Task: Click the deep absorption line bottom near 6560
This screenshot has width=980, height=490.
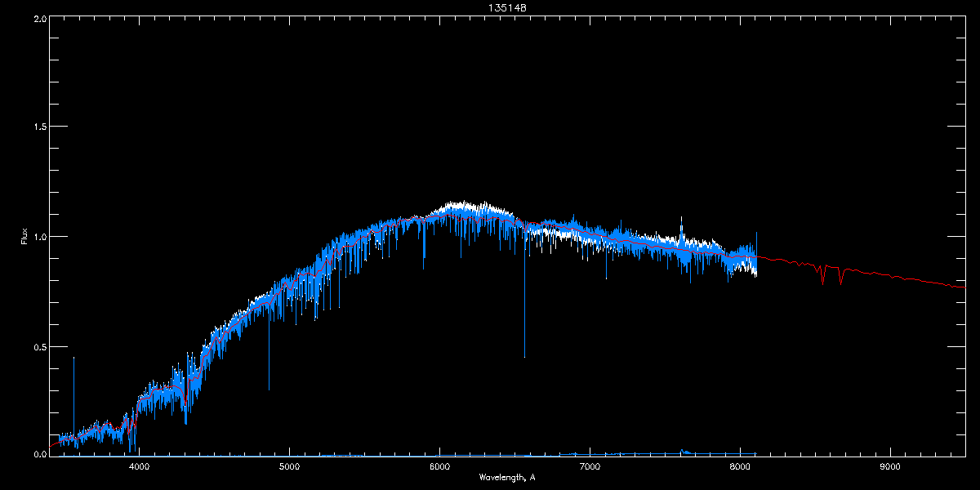Action: point(524,356)
